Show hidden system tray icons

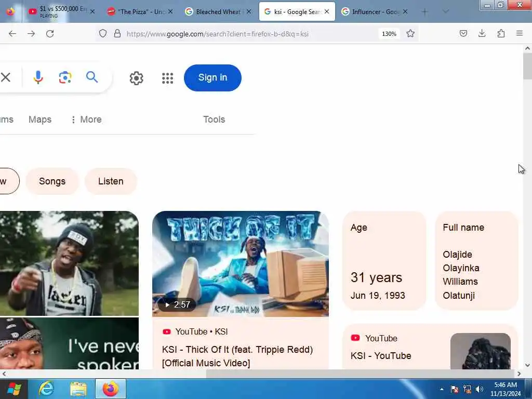point(442,389)
